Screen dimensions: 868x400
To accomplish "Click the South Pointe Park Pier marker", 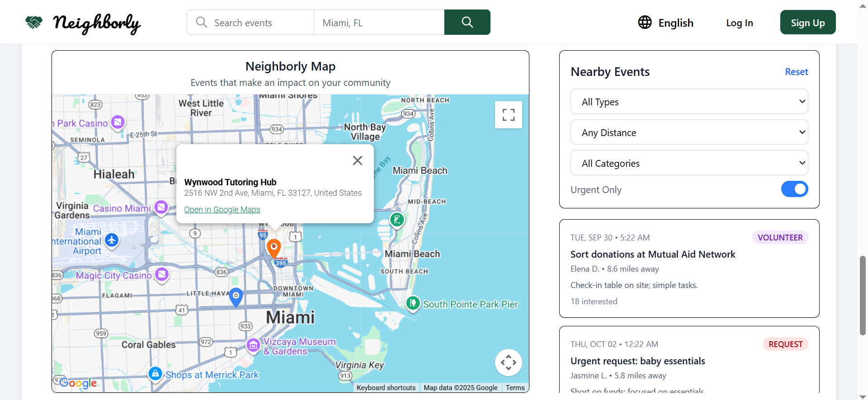I will pyautogui.click(x=413, y=303).
